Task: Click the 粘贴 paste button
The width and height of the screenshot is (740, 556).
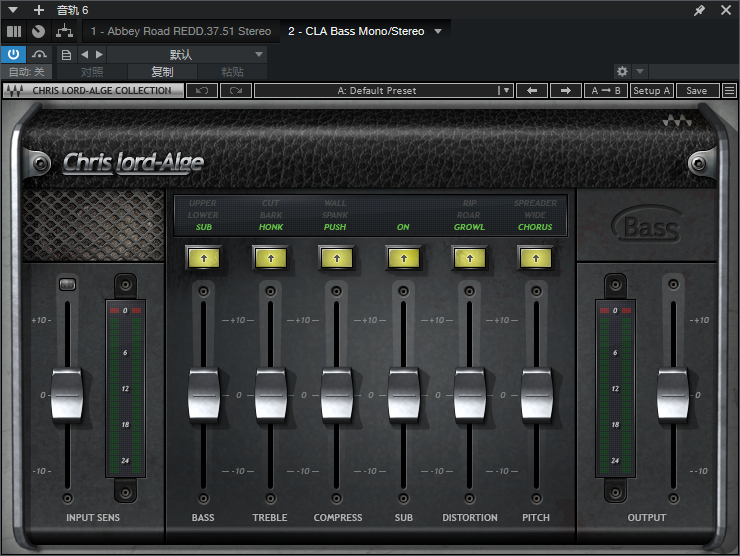Action: tap(232, 72)
